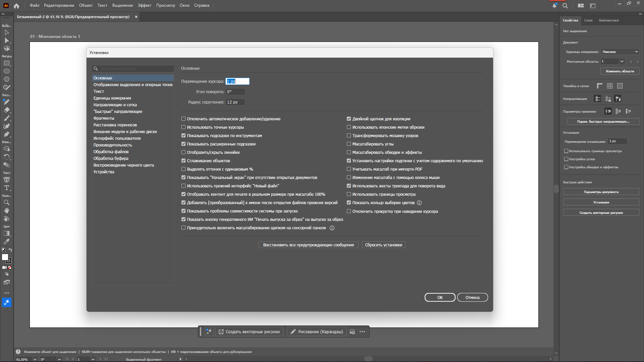Switch to the 'Слои' panel tab
The image size is (644, 362).
click(x=588, y=20)
